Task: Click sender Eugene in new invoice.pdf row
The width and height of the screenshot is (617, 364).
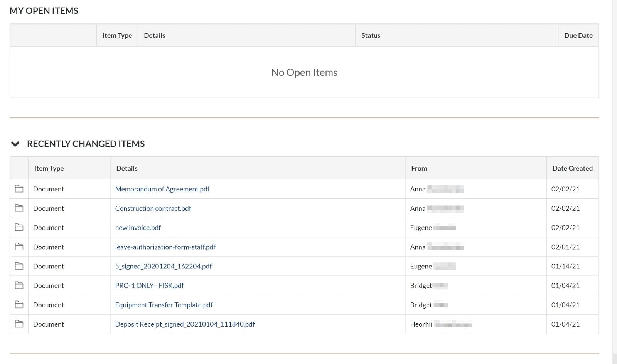Action: 421,228
